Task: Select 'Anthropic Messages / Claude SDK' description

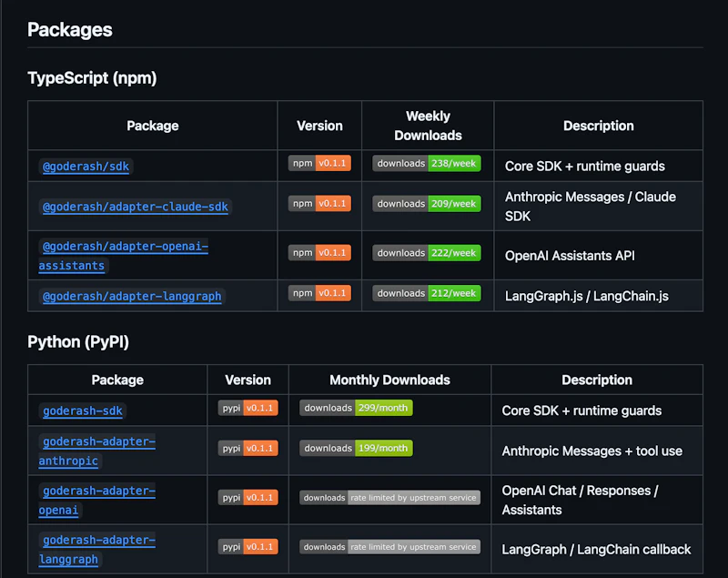Action: click(590, 207)
